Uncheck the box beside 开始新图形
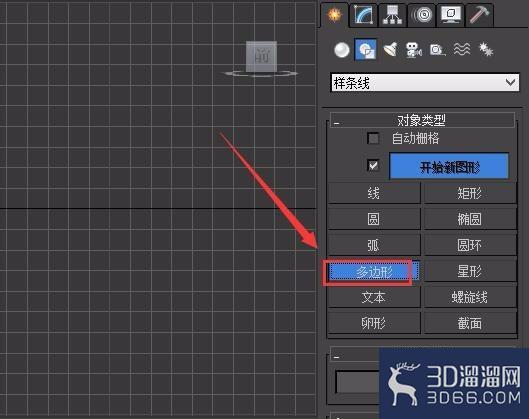Viewport: 529px width, 419px height. point(373,165)
